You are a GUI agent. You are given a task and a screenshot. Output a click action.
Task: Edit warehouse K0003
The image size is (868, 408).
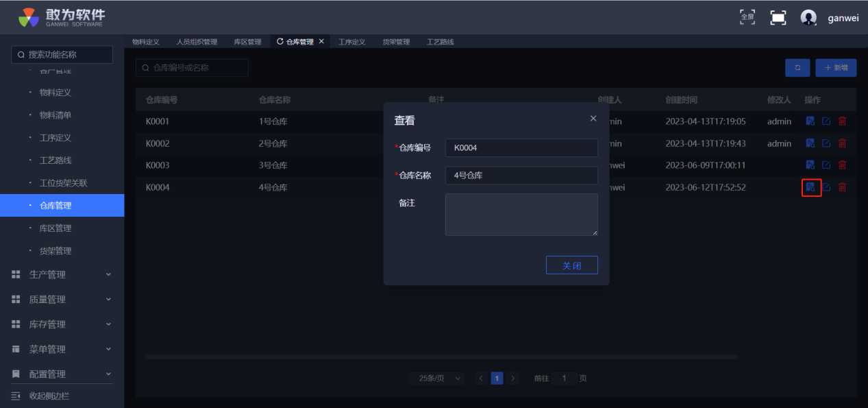coord(826,165)
